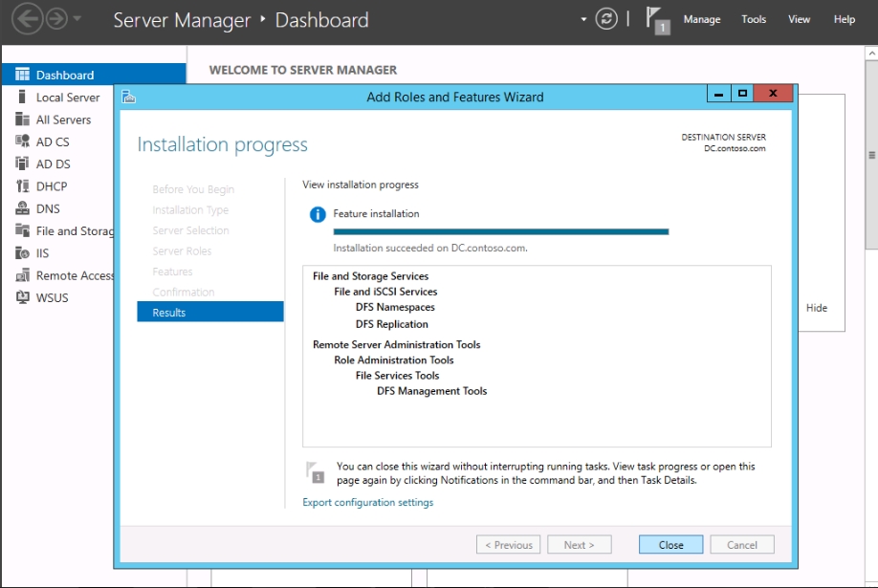Open All Servers from sidebar icon
The image size is (878, 588).
[x=22, y=120]
